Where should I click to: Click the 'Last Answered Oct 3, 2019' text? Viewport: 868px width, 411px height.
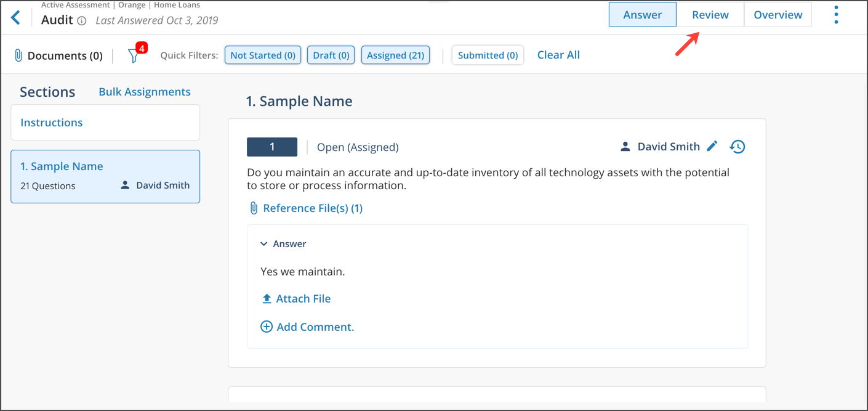[x=157, y=20]
